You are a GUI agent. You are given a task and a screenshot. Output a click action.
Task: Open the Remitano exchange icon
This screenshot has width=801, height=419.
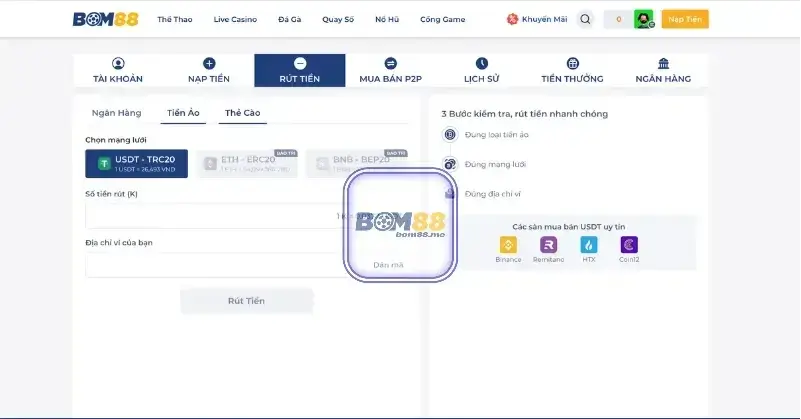(x=548, y=245)
